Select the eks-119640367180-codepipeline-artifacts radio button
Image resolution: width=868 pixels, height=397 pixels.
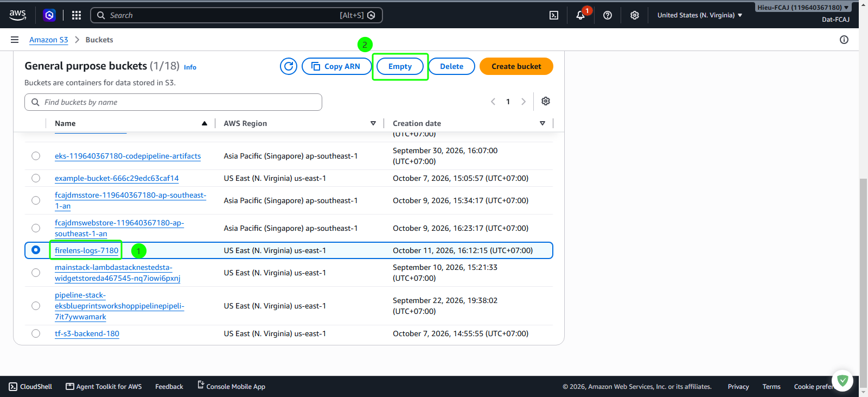point(36,156)
